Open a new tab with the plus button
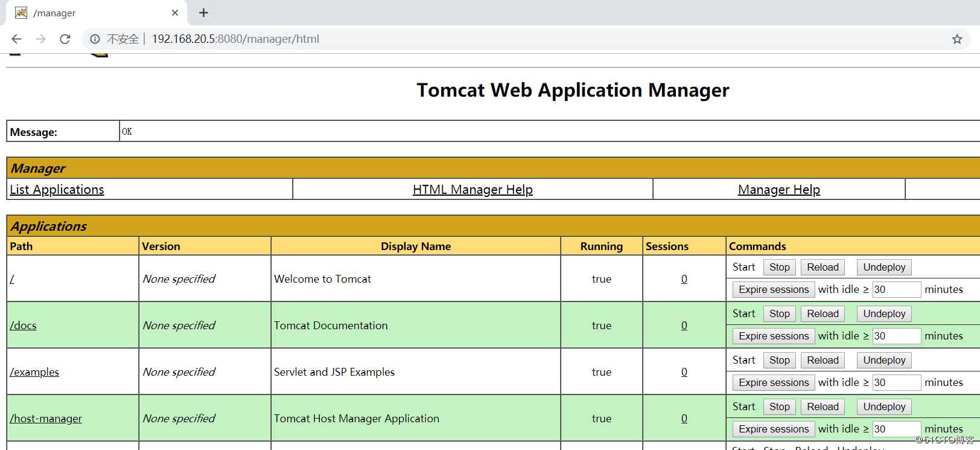Viewport: 980px width, 450px height. tap(204, 13)
